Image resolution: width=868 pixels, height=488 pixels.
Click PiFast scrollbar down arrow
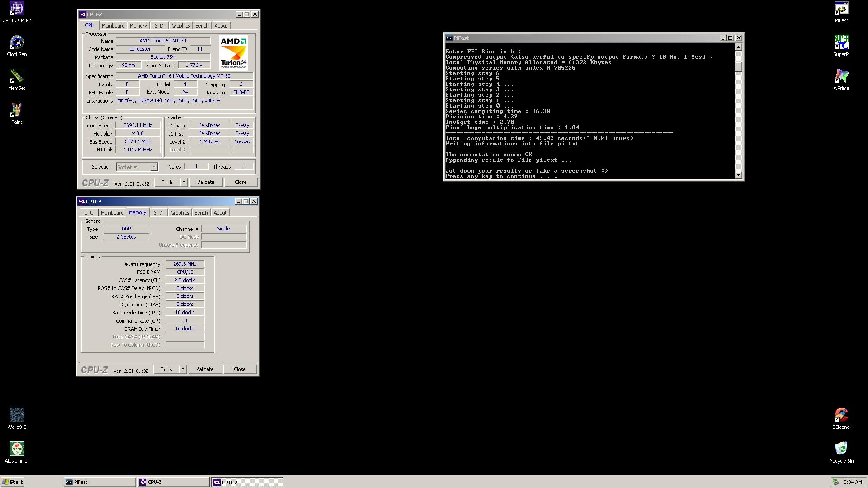[x=739, y=175]
